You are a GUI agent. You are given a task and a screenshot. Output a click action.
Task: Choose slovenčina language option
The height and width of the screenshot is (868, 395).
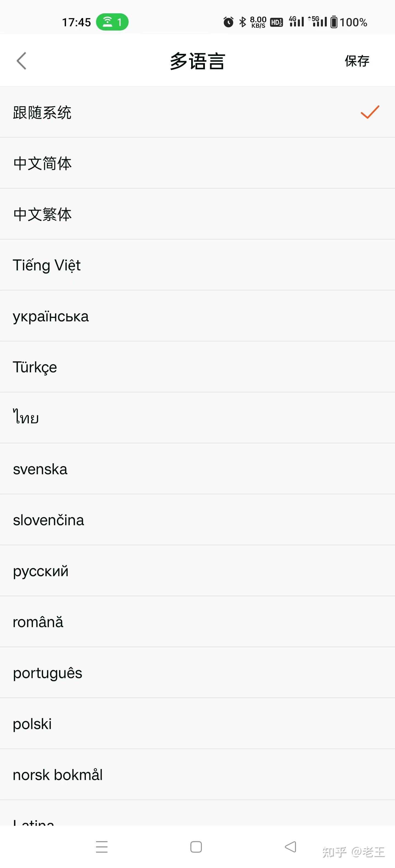(49, 520)
